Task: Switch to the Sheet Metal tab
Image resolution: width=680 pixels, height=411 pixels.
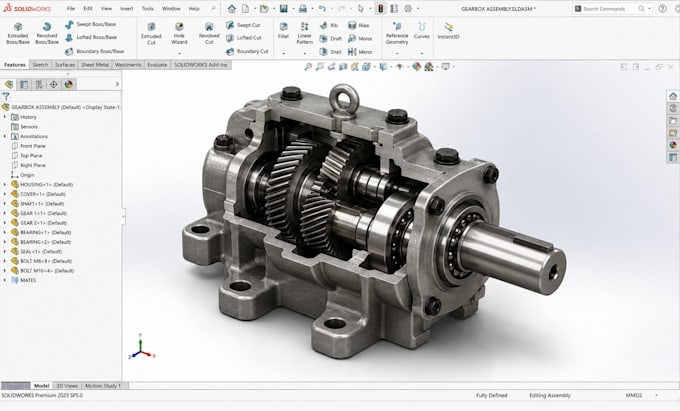Action: (95, 65)
